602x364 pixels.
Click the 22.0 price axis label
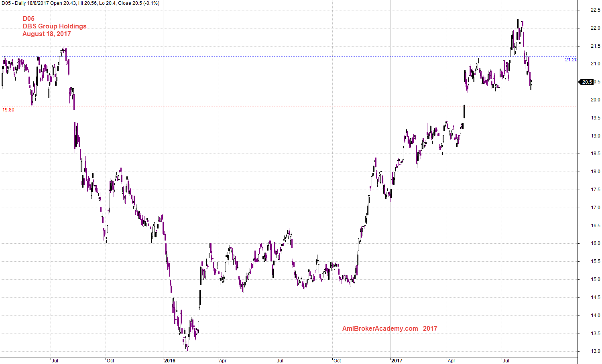(x=596, y=28)
